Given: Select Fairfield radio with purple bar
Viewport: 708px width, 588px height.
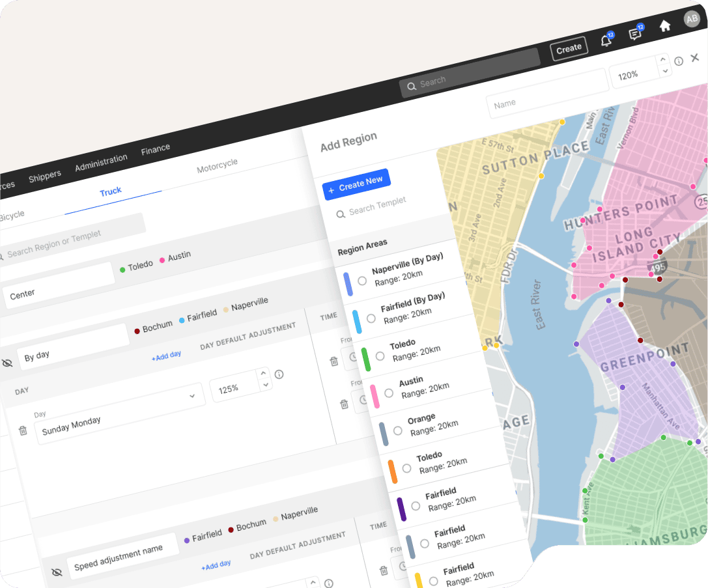Looking at the screenshot, I should (x=416, y=506).
